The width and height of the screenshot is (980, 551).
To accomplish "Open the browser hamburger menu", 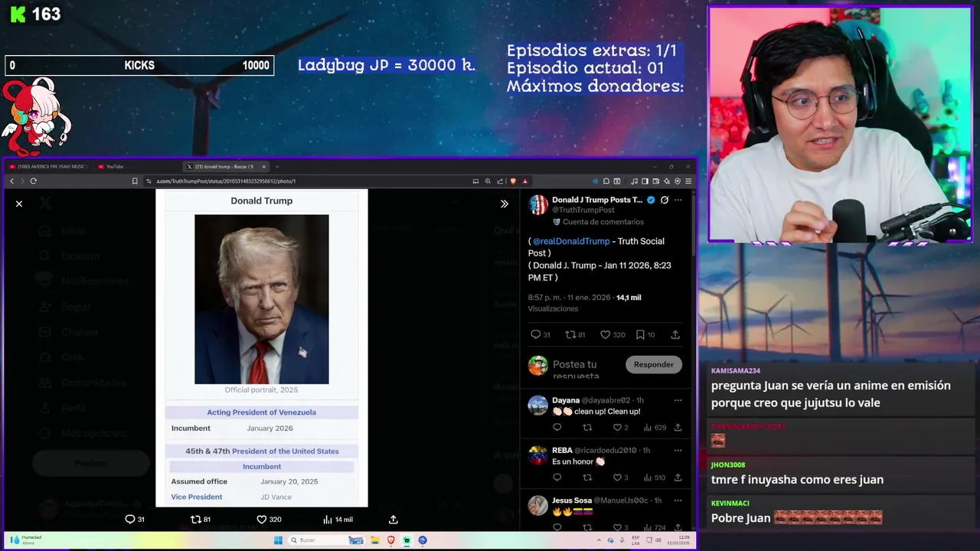I will pos(688,181).
